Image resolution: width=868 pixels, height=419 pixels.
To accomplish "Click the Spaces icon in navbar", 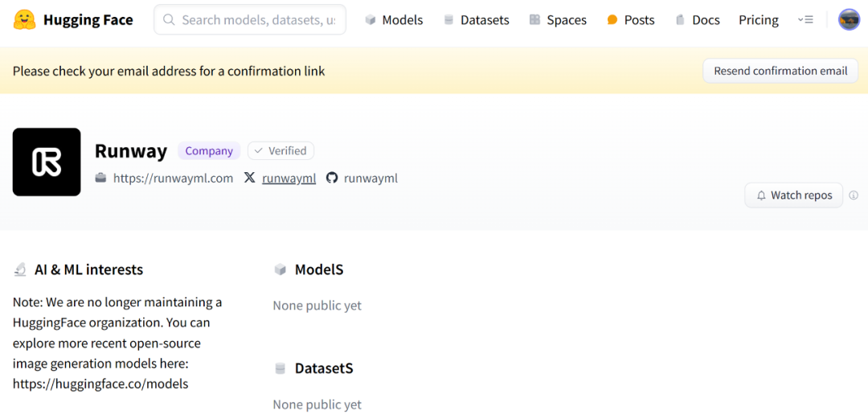I will click(534, 20).
